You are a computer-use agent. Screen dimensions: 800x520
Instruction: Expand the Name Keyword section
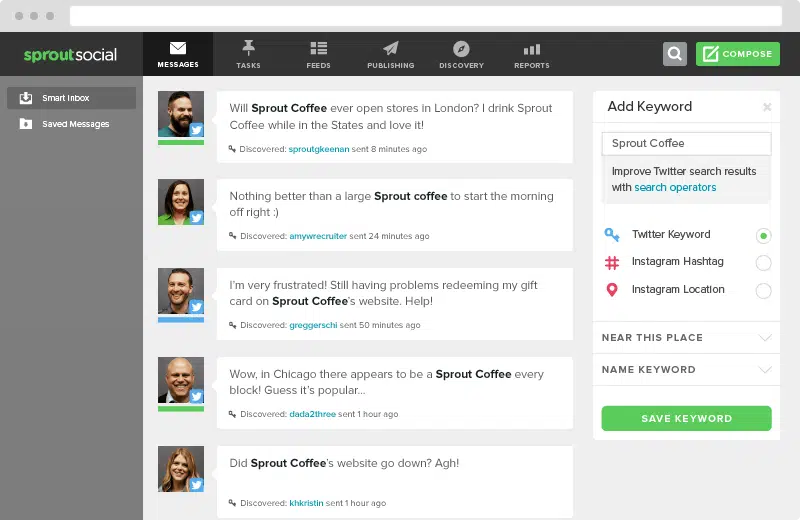point(686,370)
